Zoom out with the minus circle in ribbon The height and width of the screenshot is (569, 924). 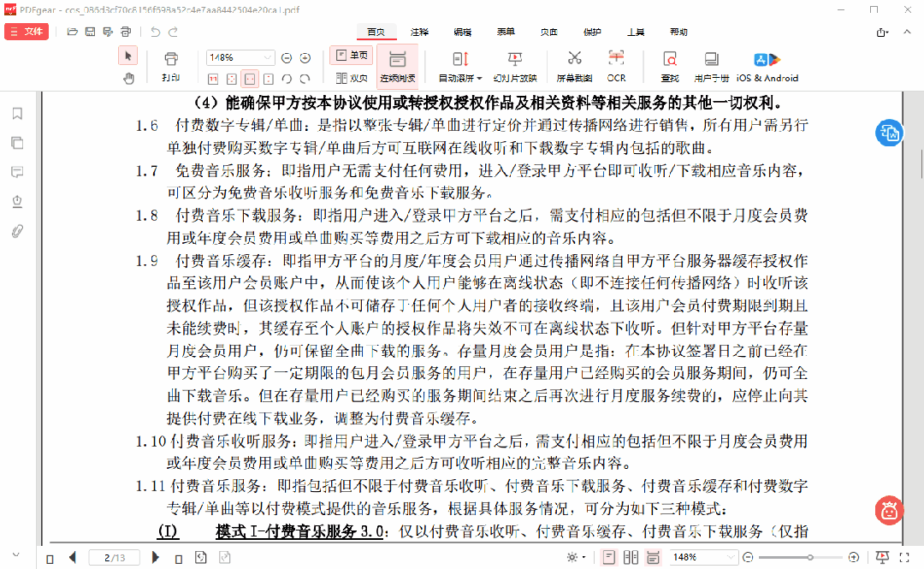coord(287,58)
